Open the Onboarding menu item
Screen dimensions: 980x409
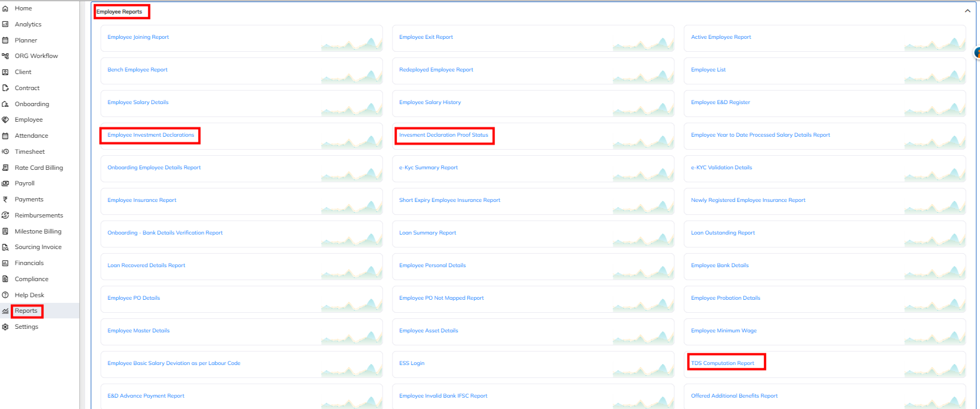pyautogui.click(x=32, y=104)
